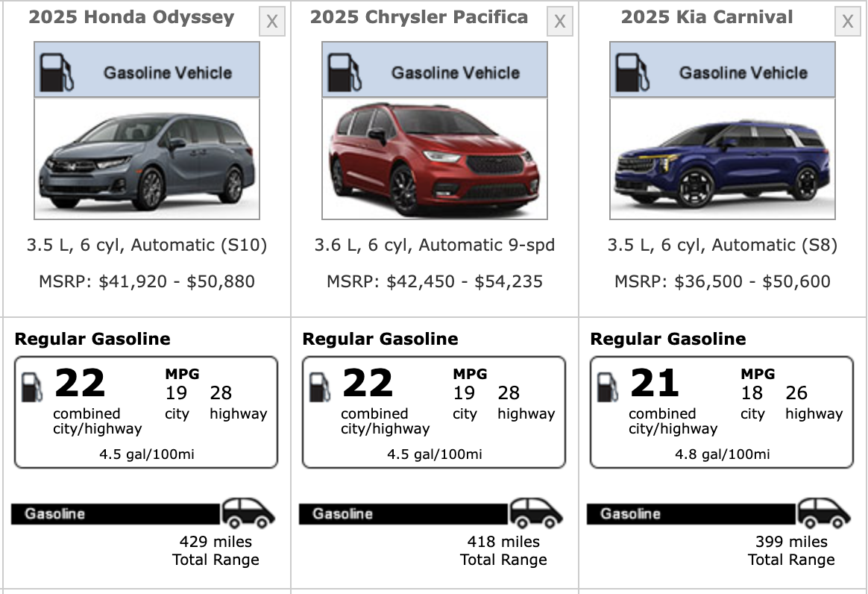Click the car icon above 429 miles range

pyautogui.click(x=248, y=513)
